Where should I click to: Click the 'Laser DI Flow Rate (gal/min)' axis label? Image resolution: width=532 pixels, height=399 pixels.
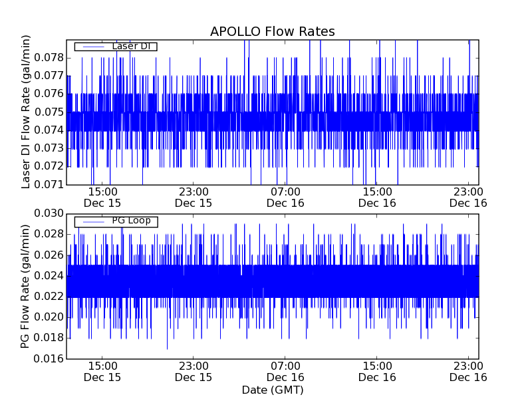[x=26, y=112]
